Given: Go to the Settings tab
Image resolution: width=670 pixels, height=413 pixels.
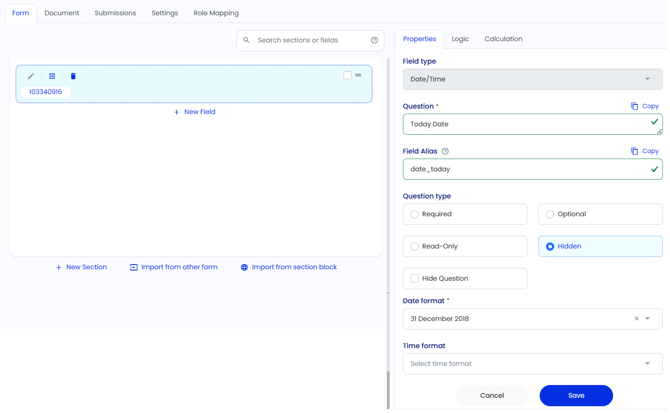Looking at the screenshot, I should point(165,13).
